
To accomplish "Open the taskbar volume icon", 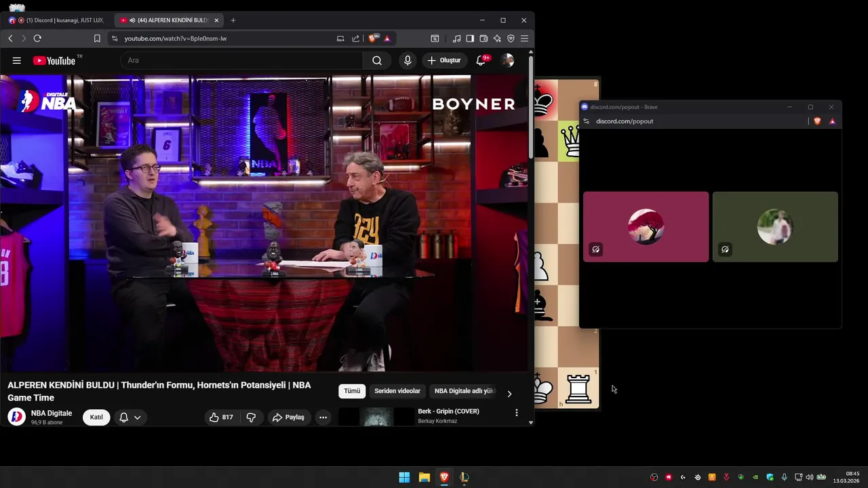I will point(810,477).
